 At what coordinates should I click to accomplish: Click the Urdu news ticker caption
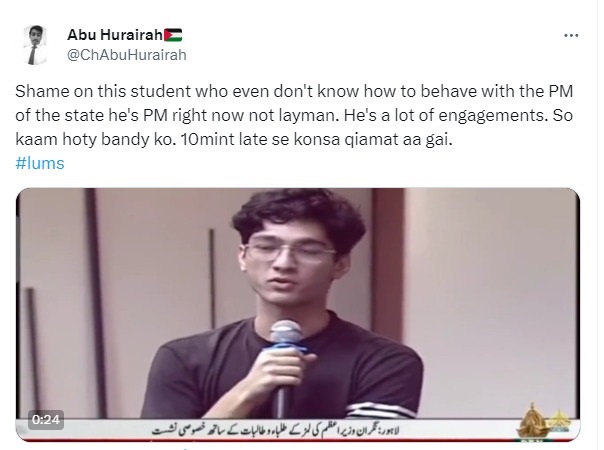point(275,430)
